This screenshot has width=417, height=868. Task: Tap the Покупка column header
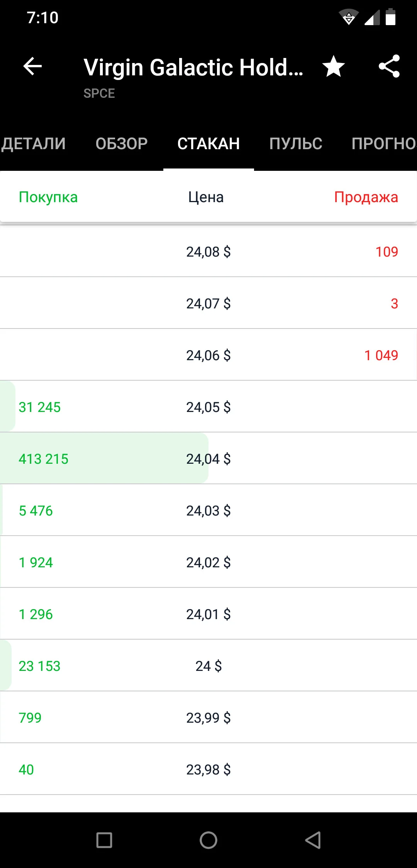click(x=48, y=197)
